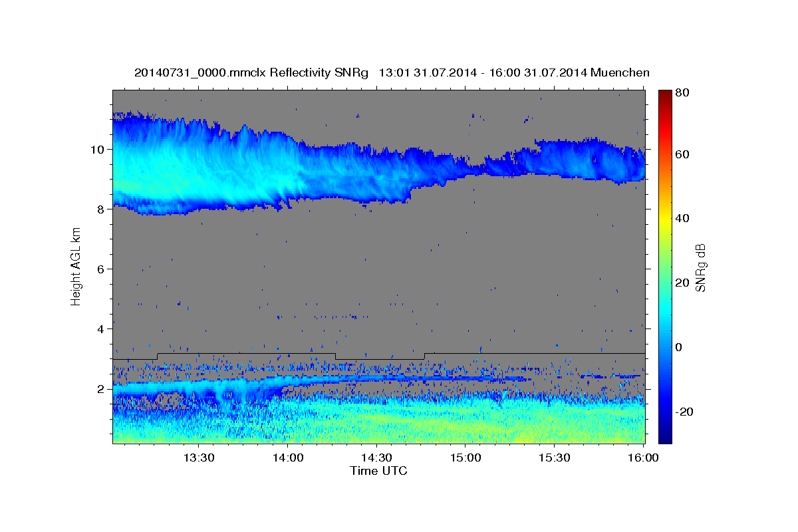Viewport: 798px width, 532px height.
Task: Click the colorbar value -20
Action: [x=683, y=412]
